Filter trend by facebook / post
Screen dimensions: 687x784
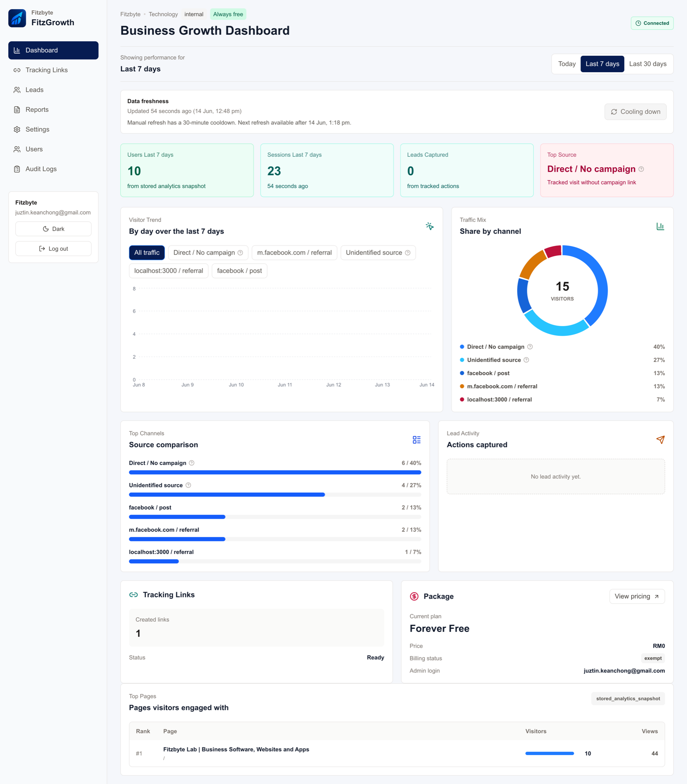[240, 271]
